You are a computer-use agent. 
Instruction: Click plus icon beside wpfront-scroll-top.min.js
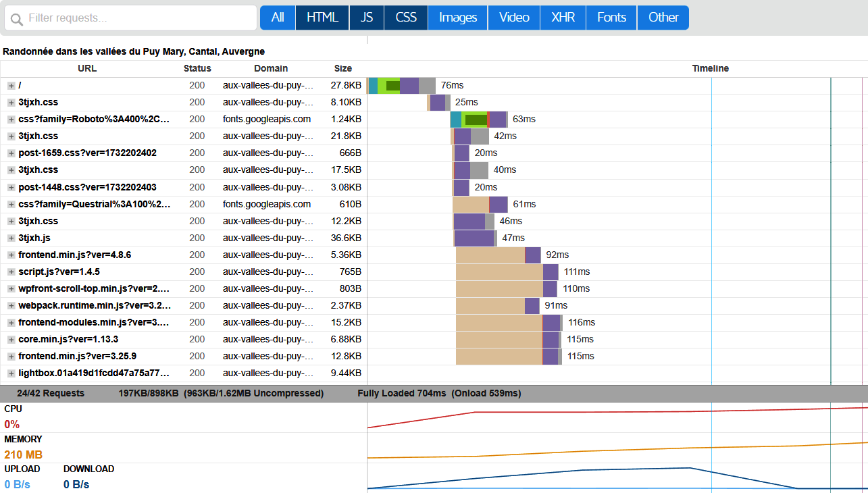point(11,288)
